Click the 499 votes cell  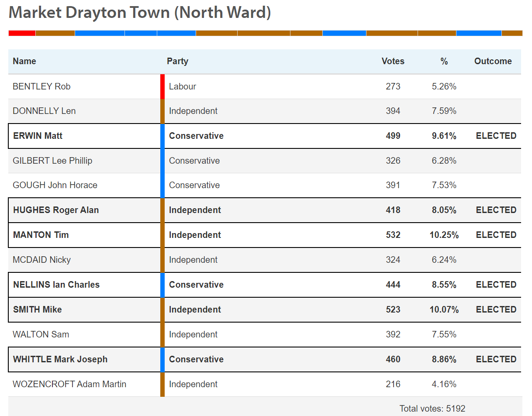pos(393,136)
